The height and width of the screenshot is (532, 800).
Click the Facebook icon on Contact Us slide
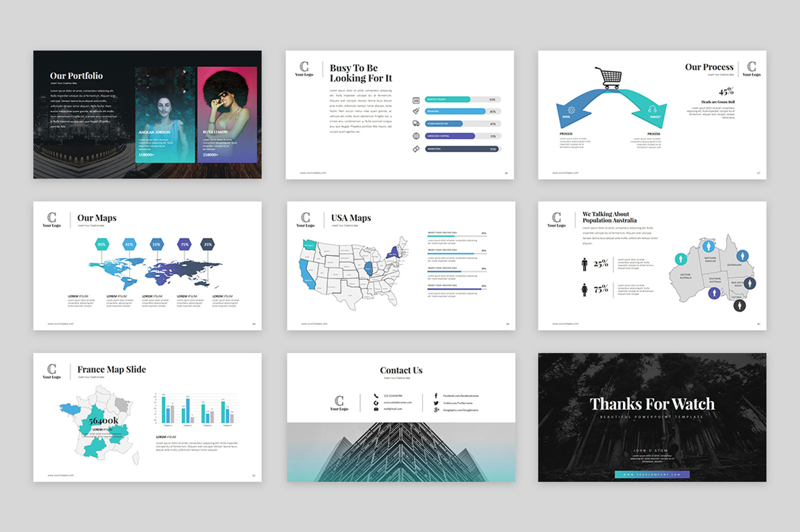click(436, 396)
